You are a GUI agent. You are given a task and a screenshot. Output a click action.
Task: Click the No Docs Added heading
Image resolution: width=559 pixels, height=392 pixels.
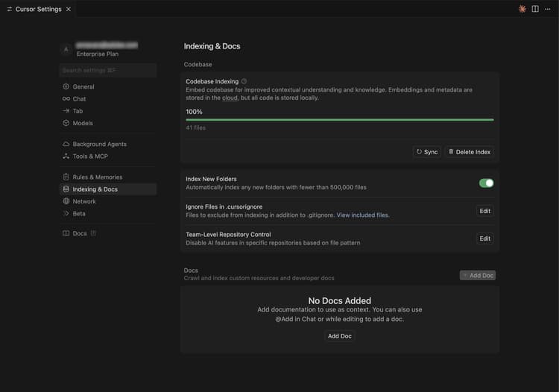[339, 300]
